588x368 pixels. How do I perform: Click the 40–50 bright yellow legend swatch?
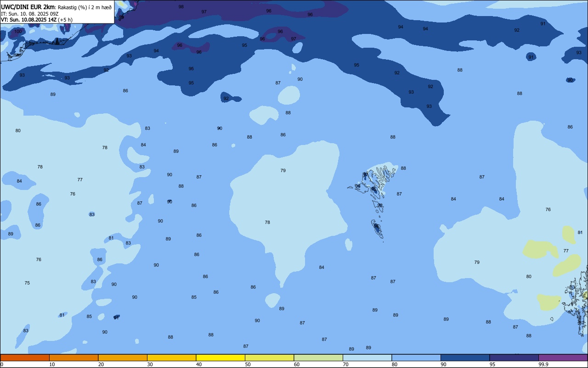pos(220,357)
